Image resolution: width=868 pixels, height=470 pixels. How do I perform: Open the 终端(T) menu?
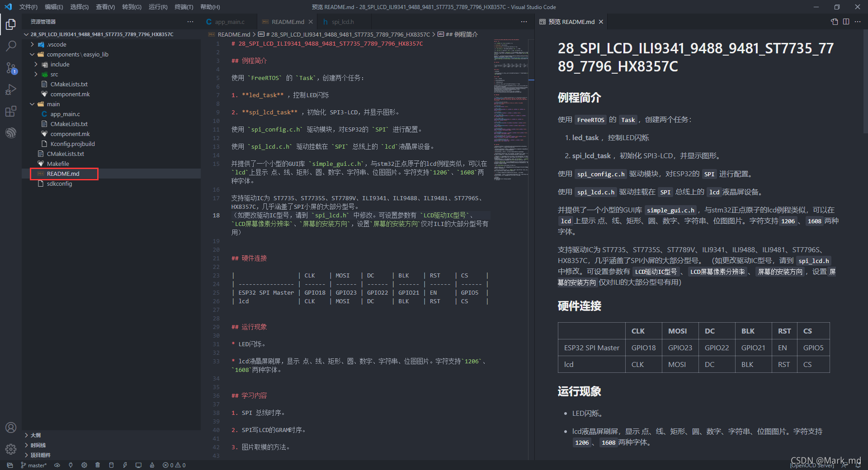click(x=184, y=7)
